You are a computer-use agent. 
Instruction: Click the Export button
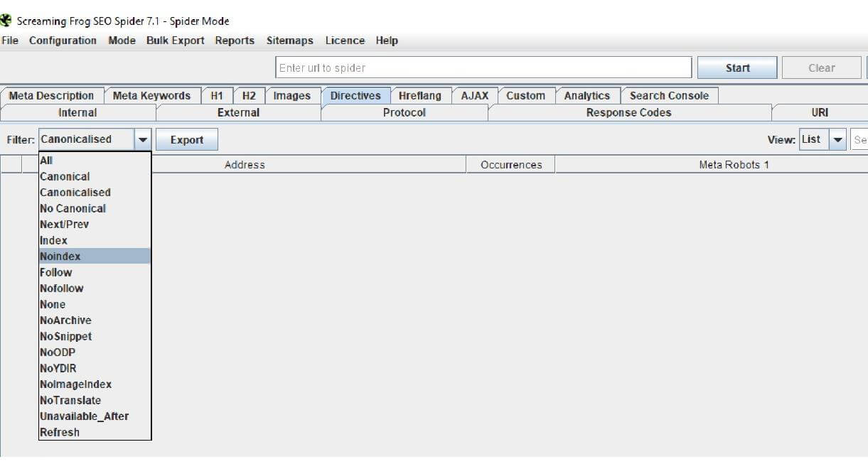(x=187, y=139)
